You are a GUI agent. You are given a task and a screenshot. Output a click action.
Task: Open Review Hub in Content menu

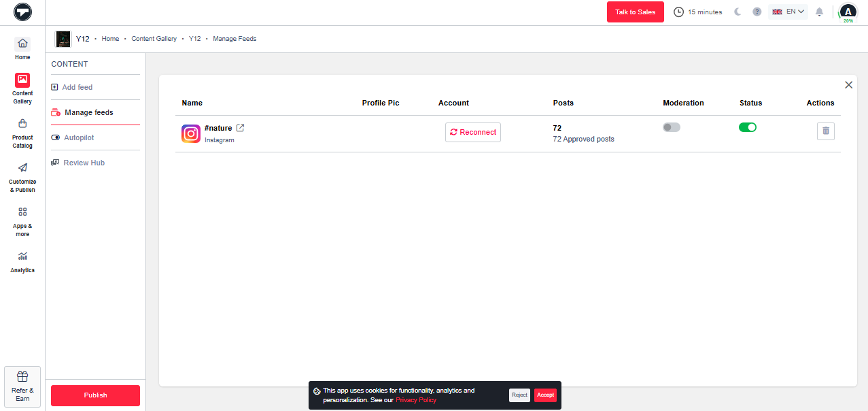pos(84,163)
